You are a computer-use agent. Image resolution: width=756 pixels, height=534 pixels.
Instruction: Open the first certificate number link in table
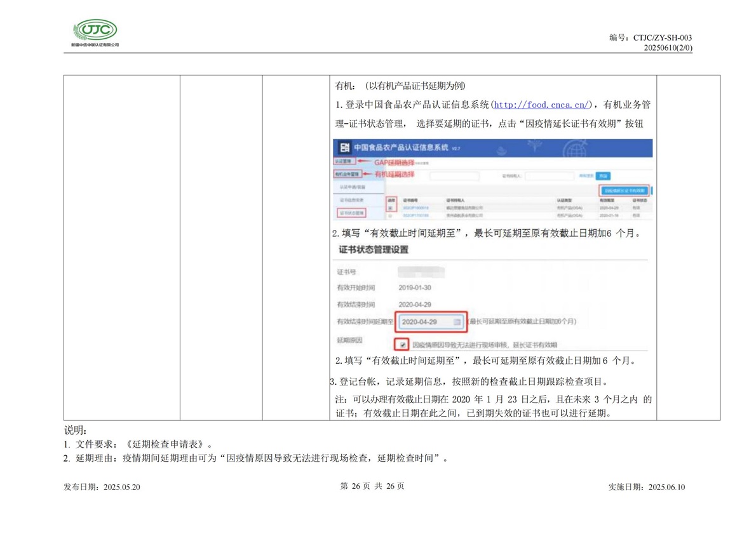[x=415, y=208]
